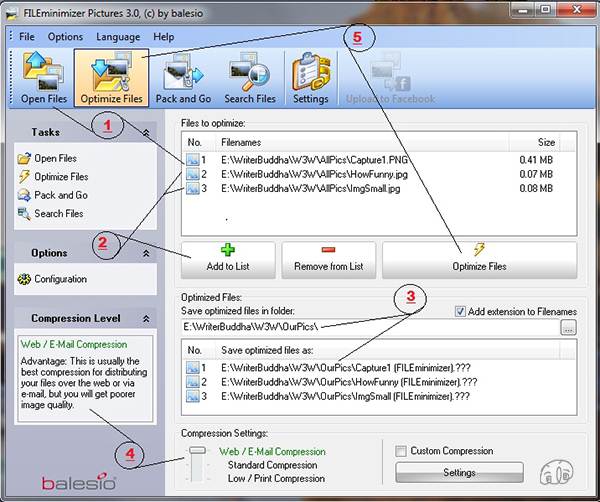Click the image icon of HowFunny.jpg row

tap(193, 174)
